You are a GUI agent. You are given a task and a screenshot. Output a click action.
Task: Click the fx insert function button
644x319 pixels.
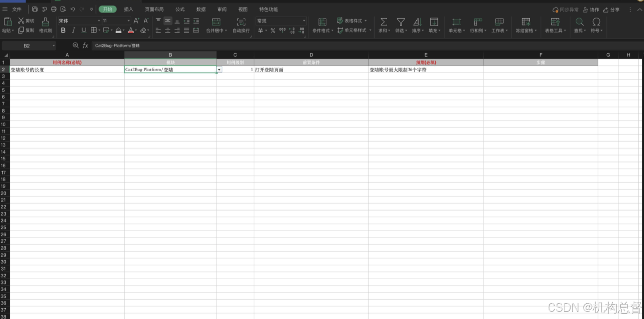click(86, 46)
